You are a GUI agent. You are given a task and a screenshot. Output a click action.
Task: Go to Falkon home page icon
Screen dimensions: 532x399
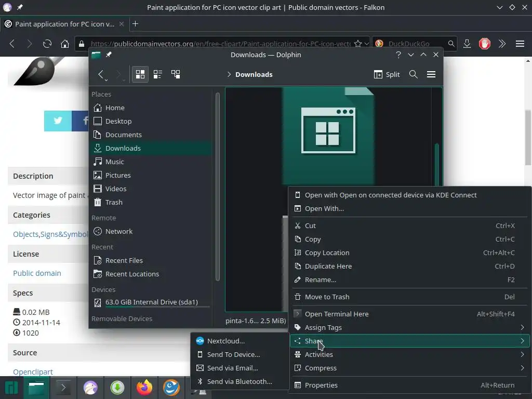coord(65,44)
